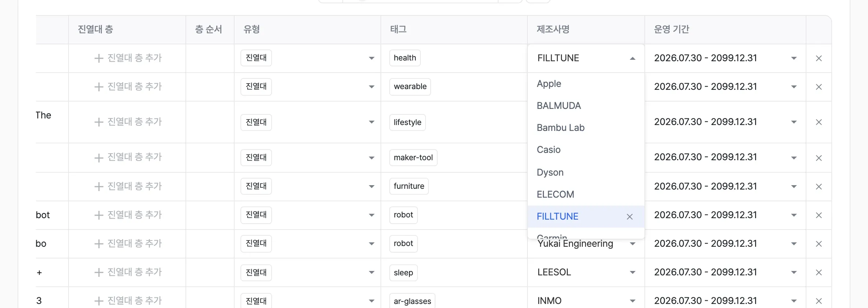
Task: Remove the furniture row with its X icon
Action: click(819, 187)
